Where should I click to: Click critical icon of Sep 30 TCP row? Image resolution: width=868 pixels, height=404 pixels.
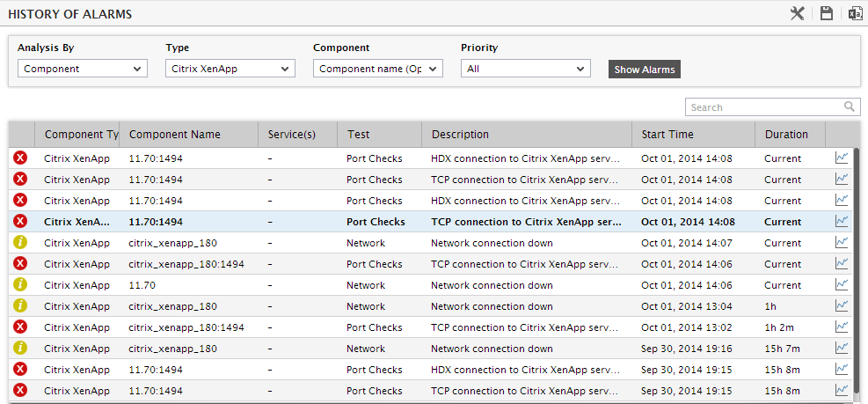coord(20,390)
